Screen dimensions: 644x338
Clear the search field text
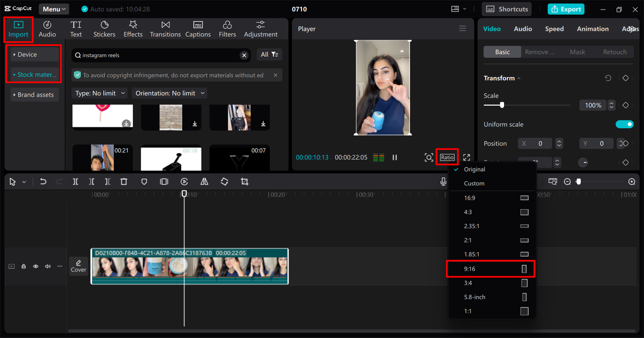click(244, 55)
